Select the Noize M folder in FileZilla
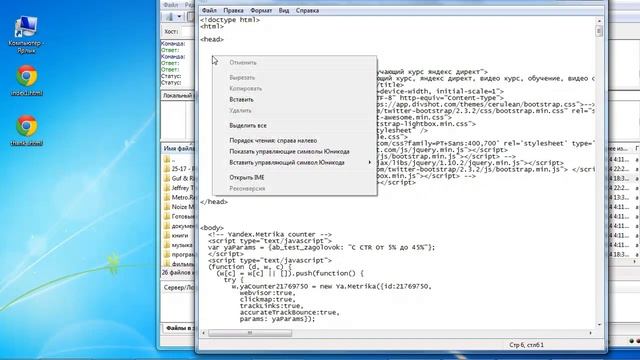Image resolution: width=640 pixels, height=360 pixels. point(180,207)
